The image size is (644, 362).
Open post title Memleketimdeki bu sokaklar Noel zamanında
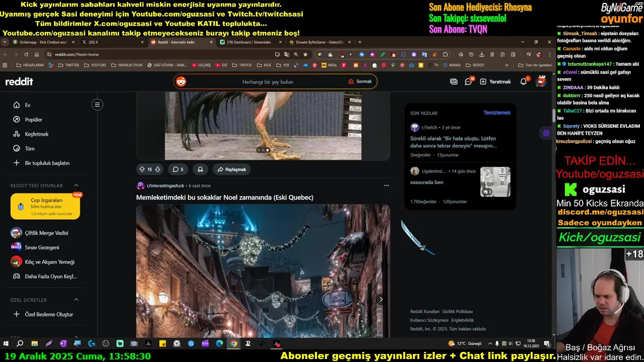[x=224, y=197]
